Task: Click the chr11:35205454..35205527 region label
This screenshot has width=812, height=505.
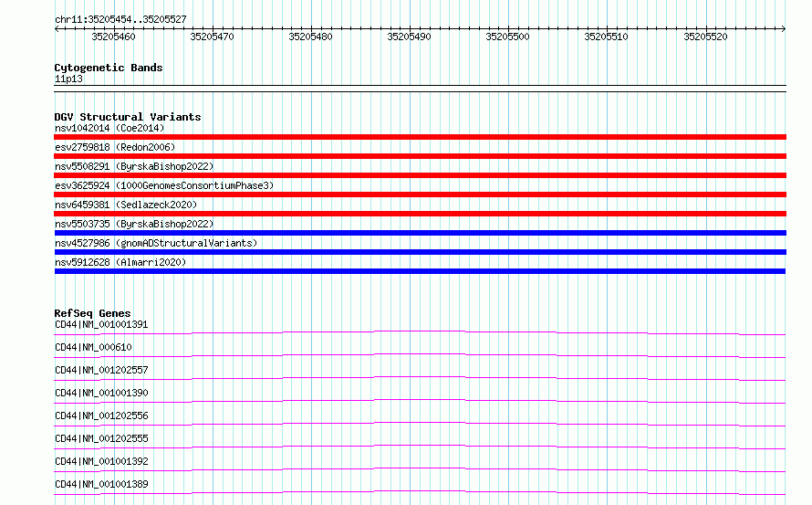Action: (120, 19)
